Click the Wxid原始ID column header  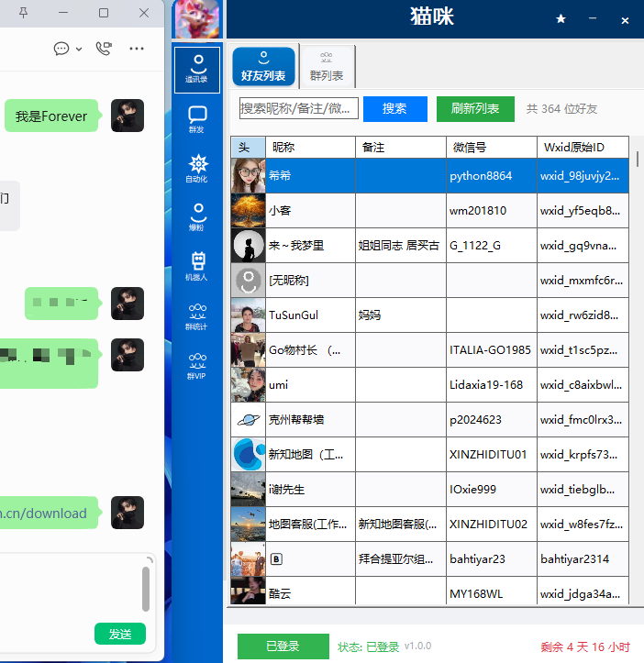583,147
